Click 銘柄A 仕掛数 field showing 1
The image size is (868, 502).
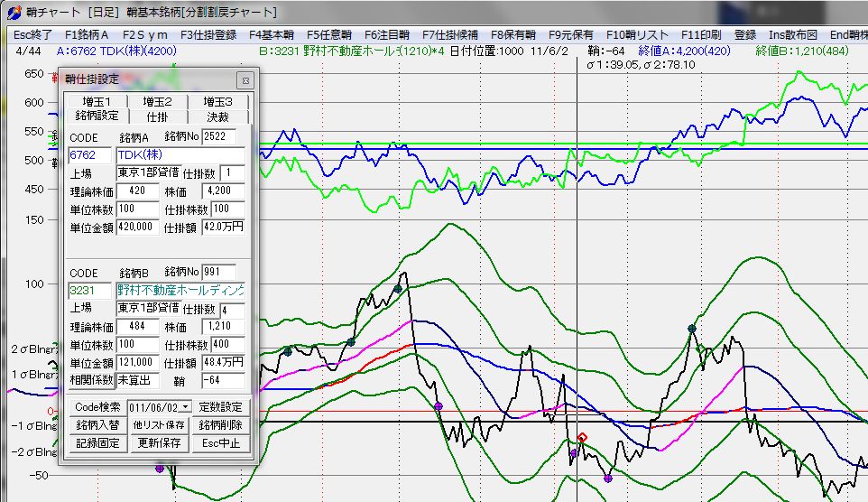pyautogui.click(x=233, y=172)
